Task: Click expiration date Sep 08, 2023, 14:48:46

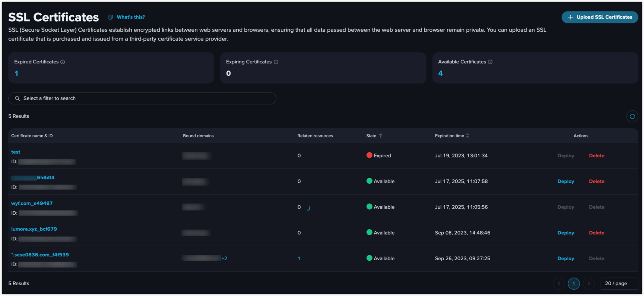Action: click(x=463, y=233)
